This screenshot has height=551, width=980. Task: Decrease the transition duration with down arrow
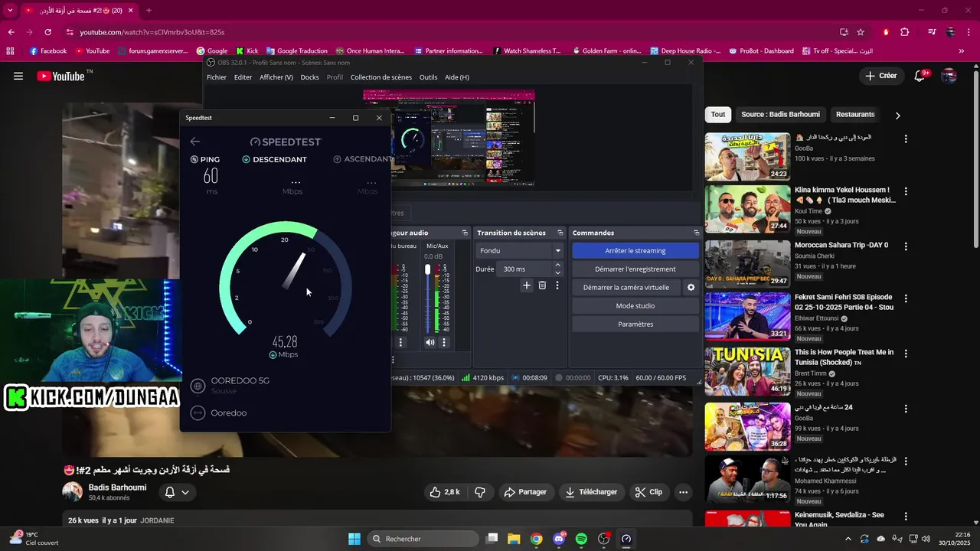[x=557, y=273]
